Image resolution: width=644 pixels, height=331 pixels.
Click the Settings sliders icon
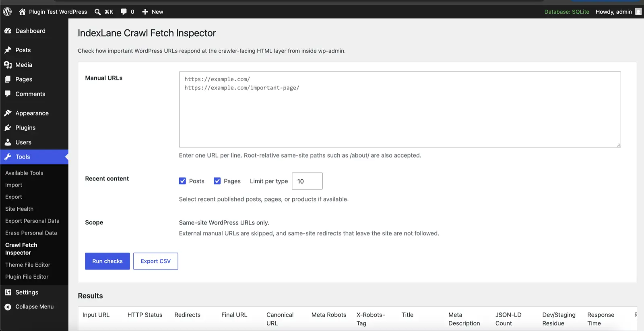click(8, 292)
